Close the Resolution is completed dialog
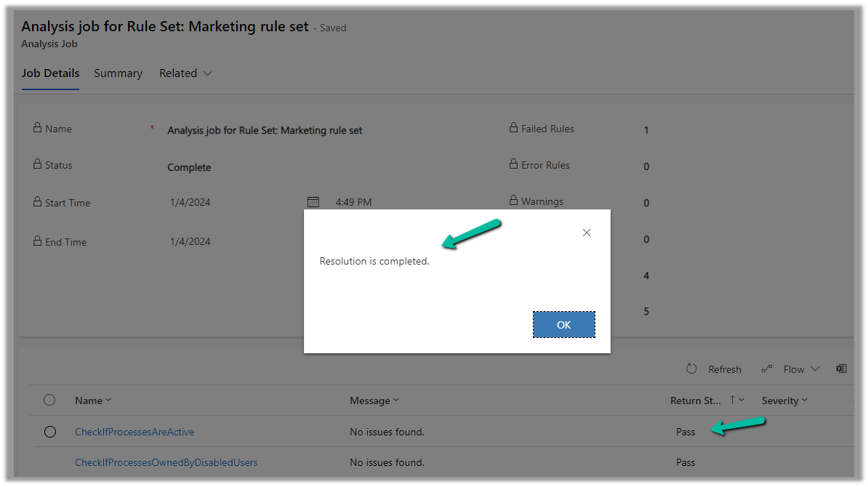 [587, 233]
